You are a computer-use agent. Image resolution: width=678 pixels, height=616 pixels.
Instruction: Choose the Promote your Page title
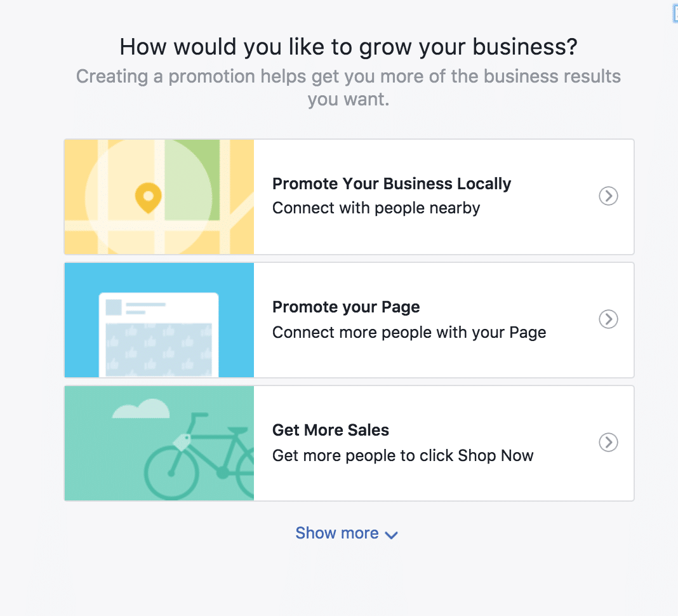(x=346, y=307)
